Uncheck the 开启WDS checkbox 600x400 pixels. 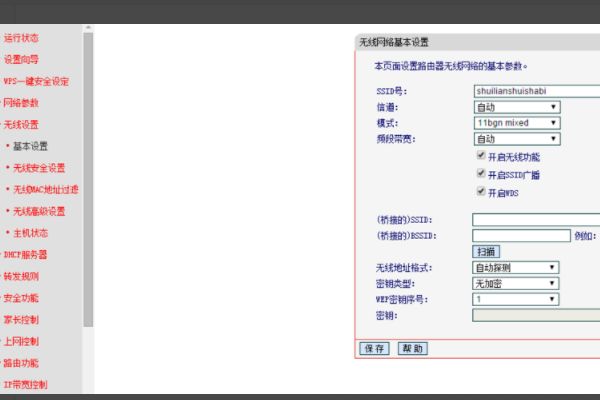pos(481,191)
